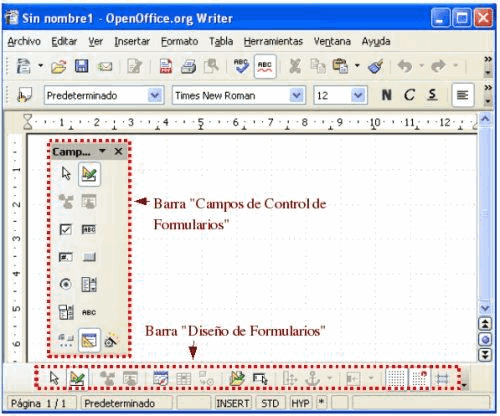Click the Copy icon

click(318, 66)
